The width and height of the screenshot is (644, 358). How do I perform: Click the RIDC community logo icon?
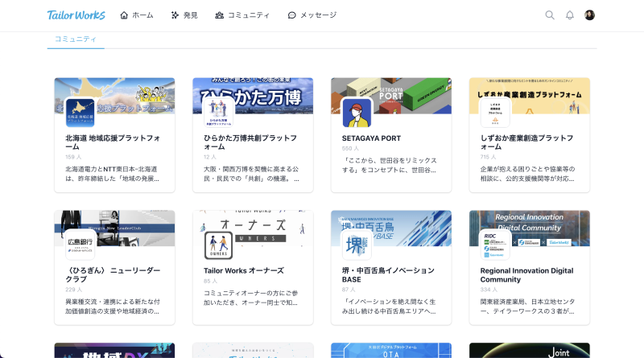click(x=495, y=245)
